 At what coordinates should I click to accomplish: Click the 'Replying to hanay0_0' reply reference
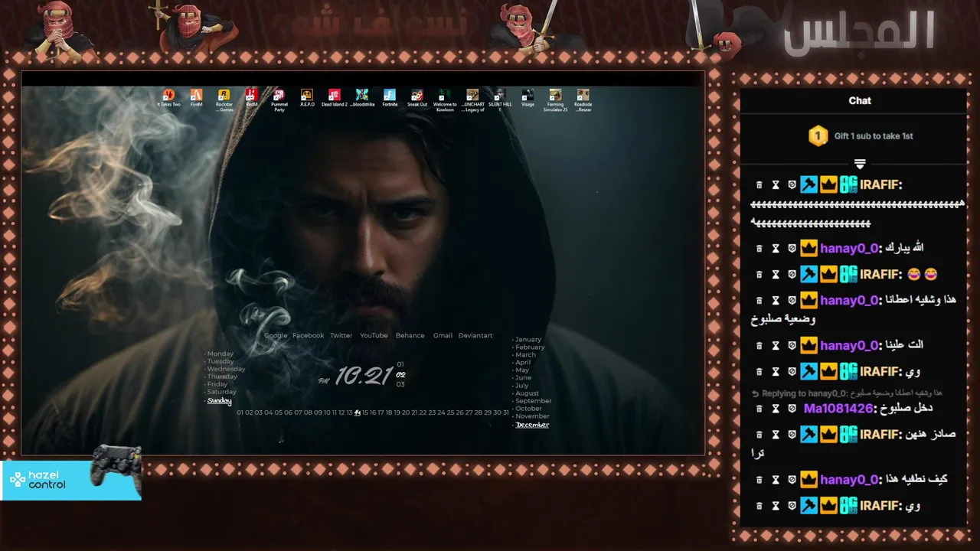(847, 393)
